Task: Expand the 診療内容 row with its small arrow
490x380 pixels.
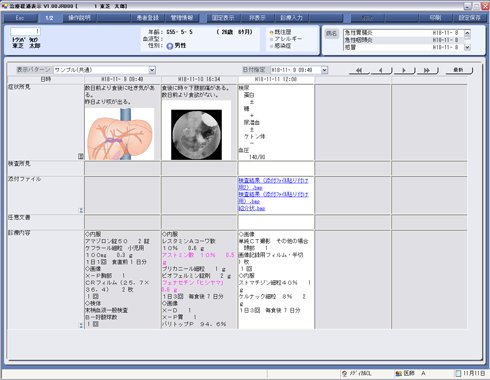Action: point(81,325)
